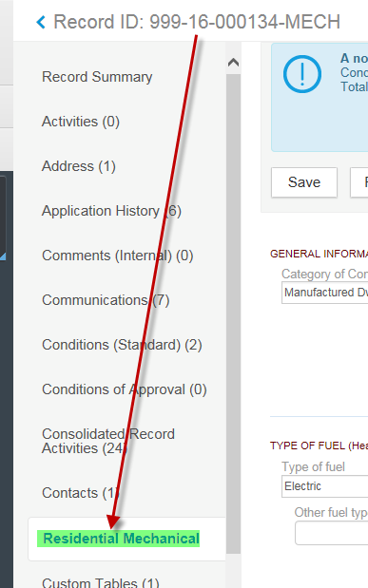Image resolution: width=368 pixels, height=588 pixels.
Task: Click the exclamation notice icon
Action: tap(301, 74)
